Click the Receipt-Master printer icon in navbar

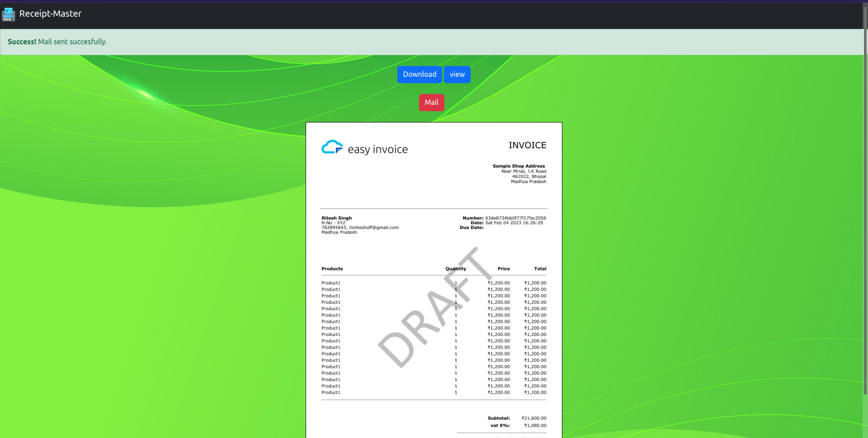click(x=9, y=14)
